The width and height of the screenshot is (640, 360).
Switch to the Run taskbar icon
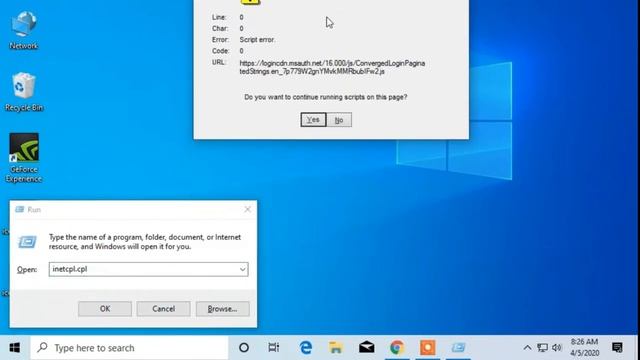pos(458,348)
